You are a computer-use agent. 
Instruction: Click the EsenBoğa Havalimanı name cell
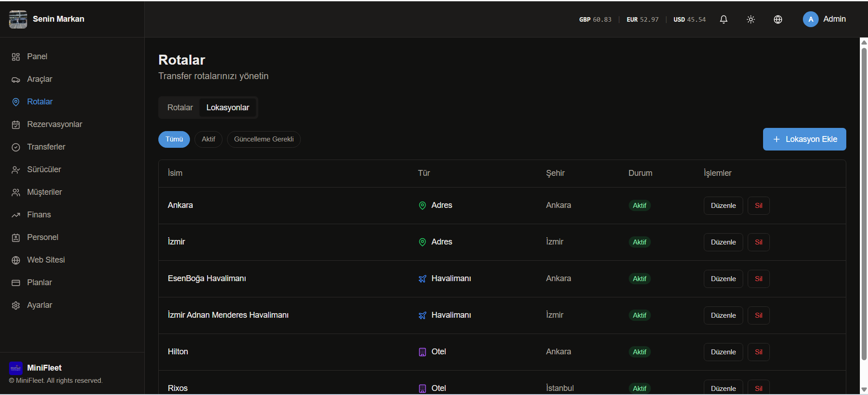(207, 278)
